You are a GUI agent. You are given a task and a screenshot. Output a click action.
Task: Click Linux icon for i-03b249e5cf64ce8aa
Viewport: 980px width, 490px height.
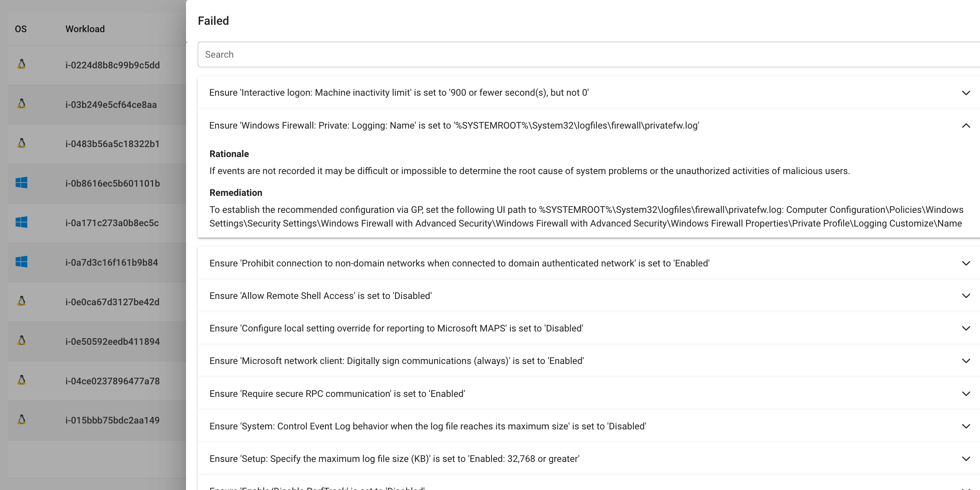pos(22,104)
